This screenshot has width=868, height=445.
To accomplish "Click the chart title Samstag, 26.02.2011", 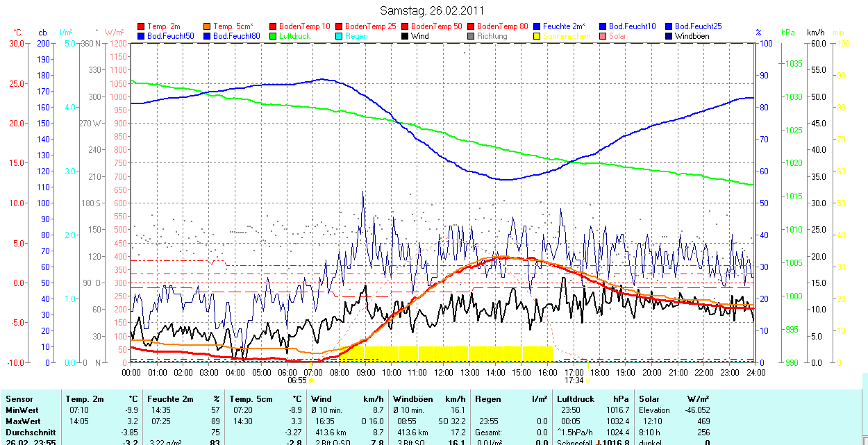I will tap(433, 11).
